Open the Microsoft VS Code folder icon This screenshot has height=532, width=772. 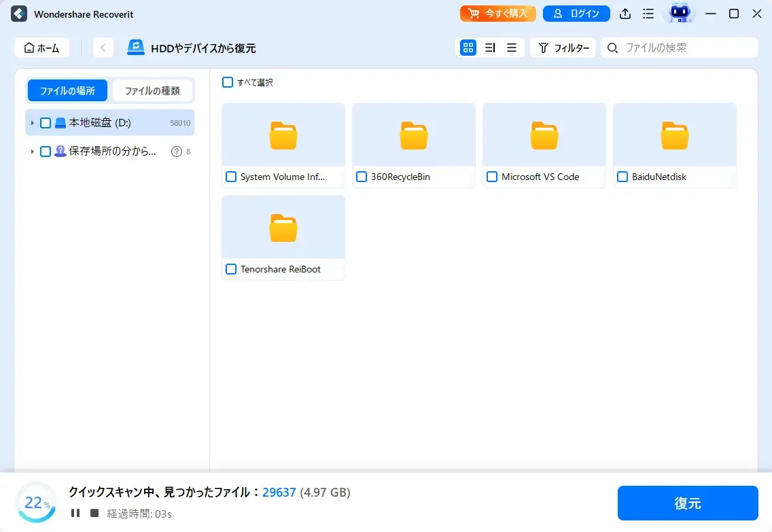pos(544,135)
